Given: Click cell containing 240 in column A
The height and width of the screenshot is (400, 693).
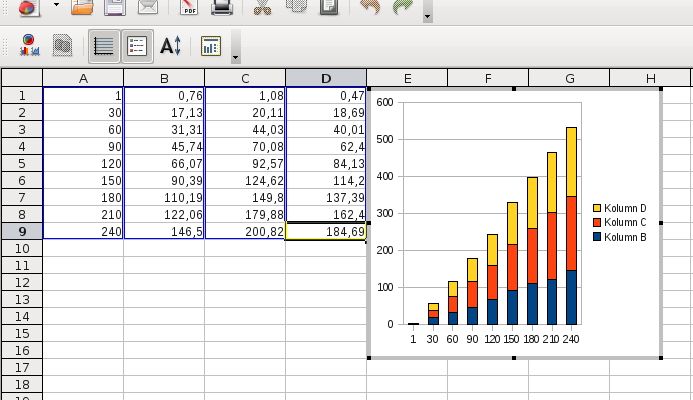Looking at the screenshot, I should tap(83, 231).
